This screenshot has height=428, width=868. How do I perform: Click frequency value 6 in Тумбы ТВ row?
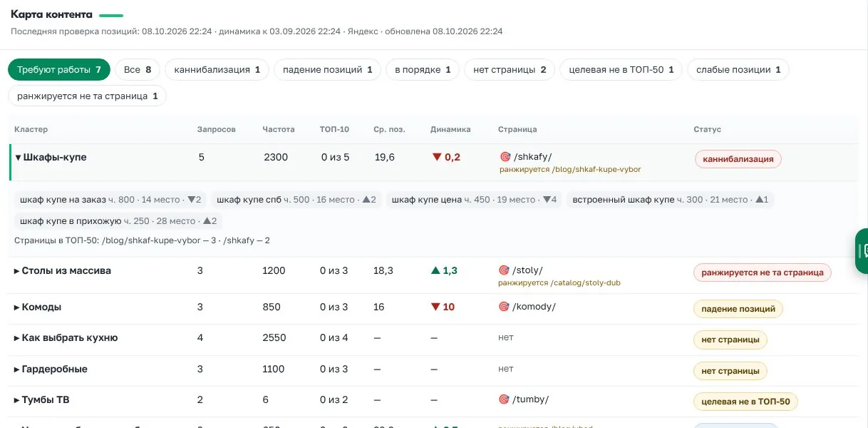pos(266,400)
